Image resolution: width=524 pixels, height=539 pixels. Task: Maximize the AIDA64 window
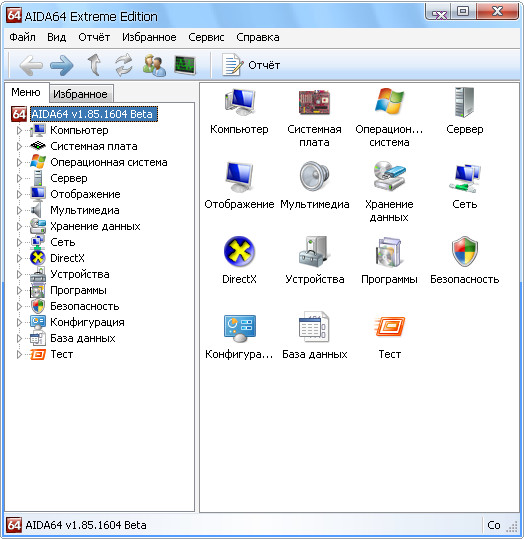(463, 12)
